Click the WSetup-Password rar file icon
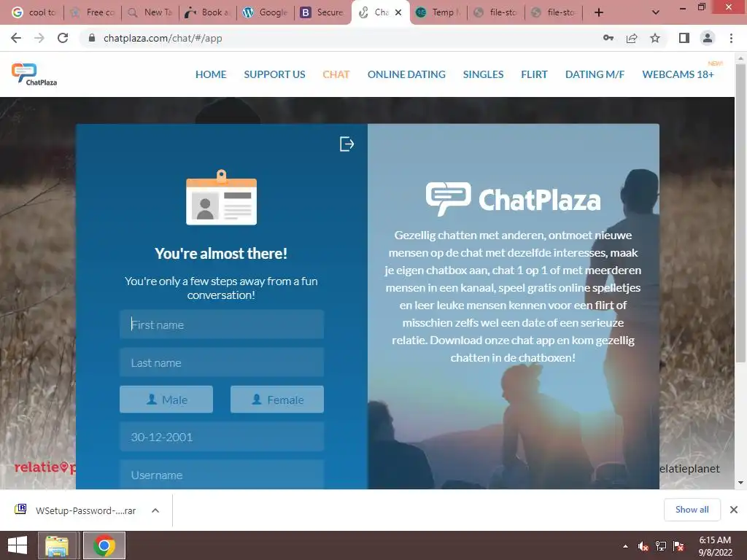The width and height of the screenshot is (747, 560). (20, 509)
